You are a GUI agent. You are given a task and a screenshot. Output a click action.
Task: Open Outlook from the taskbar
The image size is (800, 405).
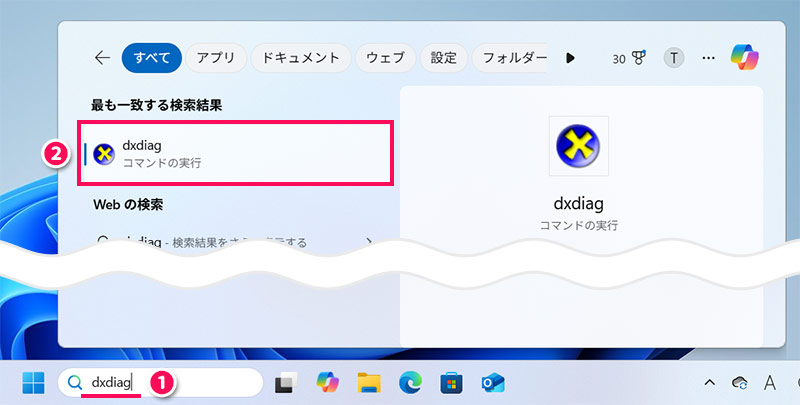[492, 383]
